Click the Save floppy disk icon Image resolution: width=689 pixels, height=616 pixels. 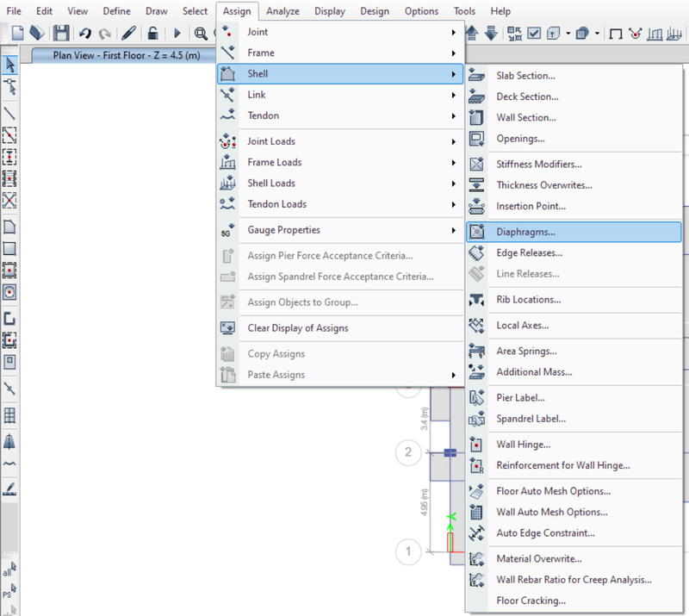(61, 33)
